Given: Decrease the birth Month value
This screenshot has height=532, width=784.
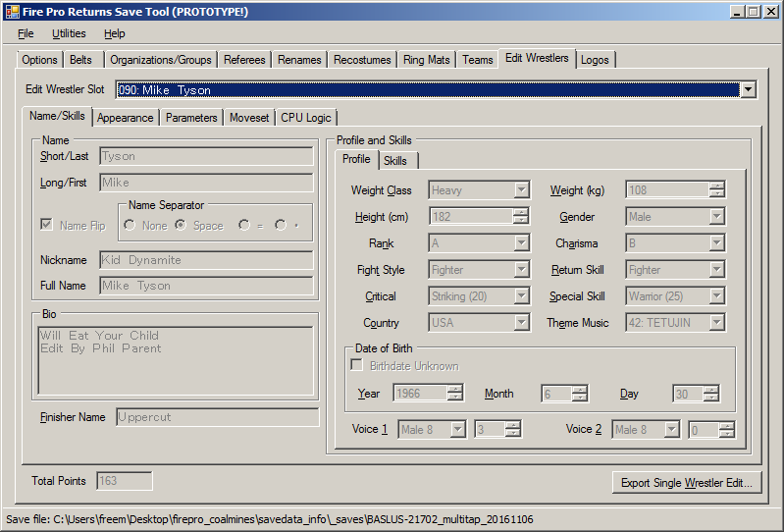Looking at the screenshot, I should click(579, 398).
